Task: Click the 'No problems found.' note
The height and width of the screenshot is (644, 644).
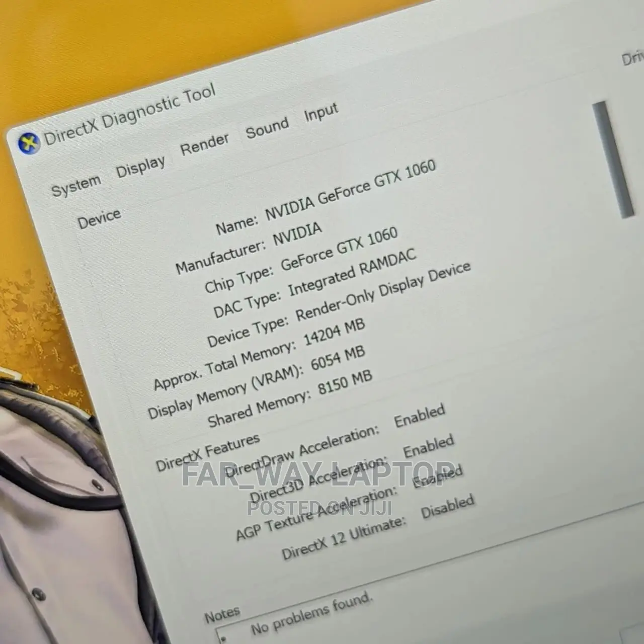Action: 312,614
